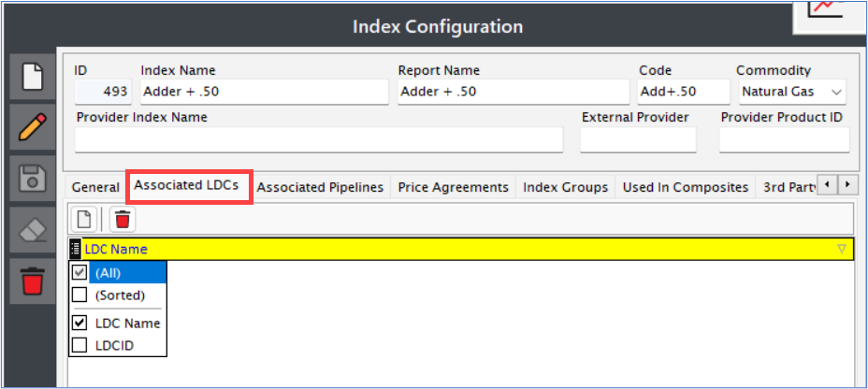Open the Price Agreements tab
The height and width of the screenshot is (389, 868).
click(453, 188)
